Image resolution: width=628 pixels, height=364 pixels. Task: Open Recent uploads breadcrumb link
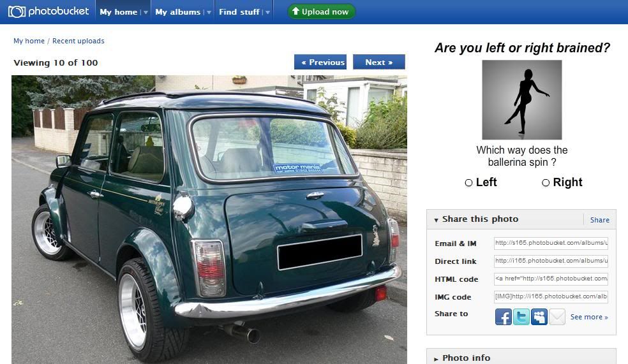coord(78,41)
